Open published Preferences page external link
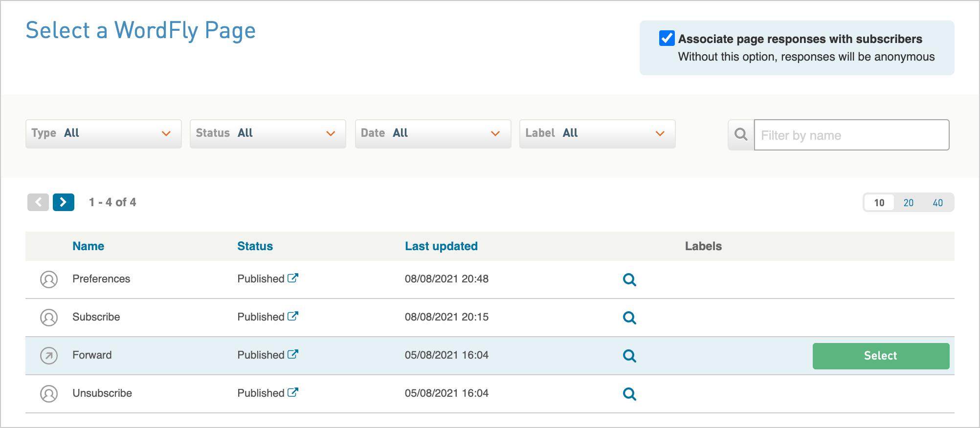The image size is (980, 428). 293,278
